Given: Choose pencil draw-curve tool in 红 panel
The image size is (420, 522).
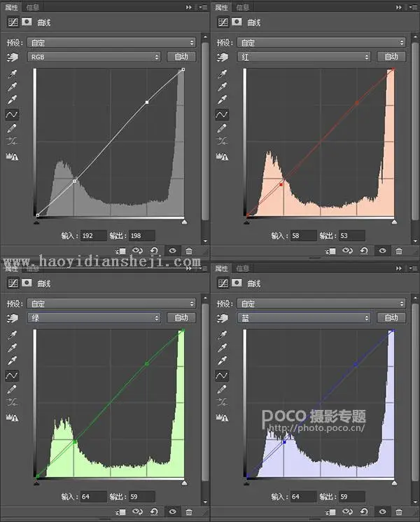Looking at the screenshot, I should tap(222, 128).
